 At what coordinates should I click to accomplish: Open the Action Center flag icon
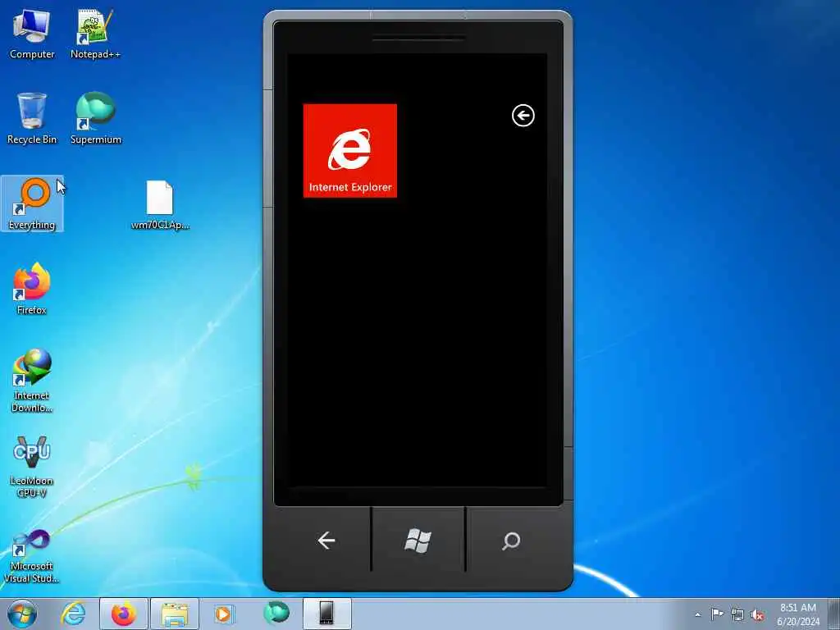[x=717, y=614]
